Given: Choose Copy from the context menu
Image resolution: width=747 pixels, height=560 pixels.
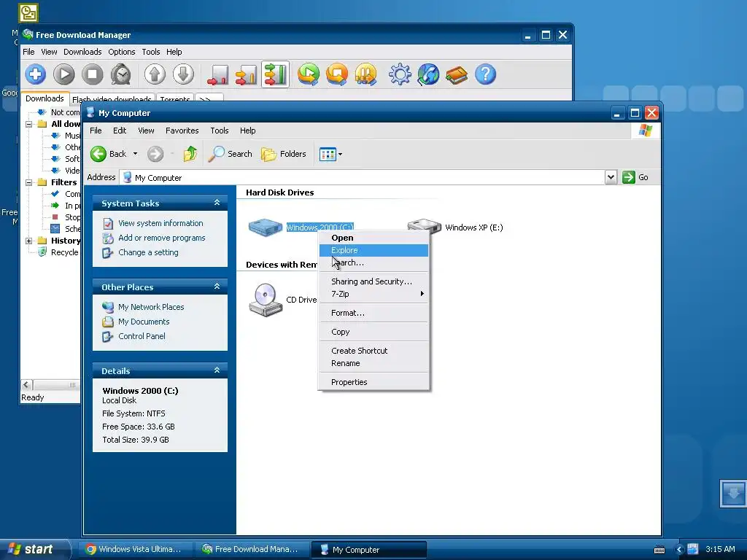Looking at the screenshot, I should 374,332.
